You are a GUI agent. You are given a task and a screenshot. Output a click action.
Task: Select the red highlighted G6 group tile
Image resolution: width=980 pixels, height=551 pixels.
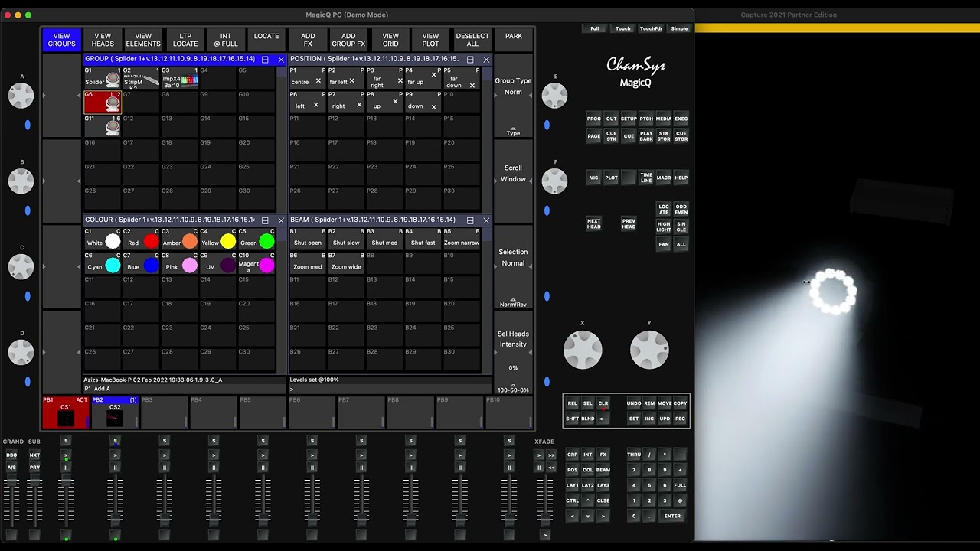pos(103,102)
